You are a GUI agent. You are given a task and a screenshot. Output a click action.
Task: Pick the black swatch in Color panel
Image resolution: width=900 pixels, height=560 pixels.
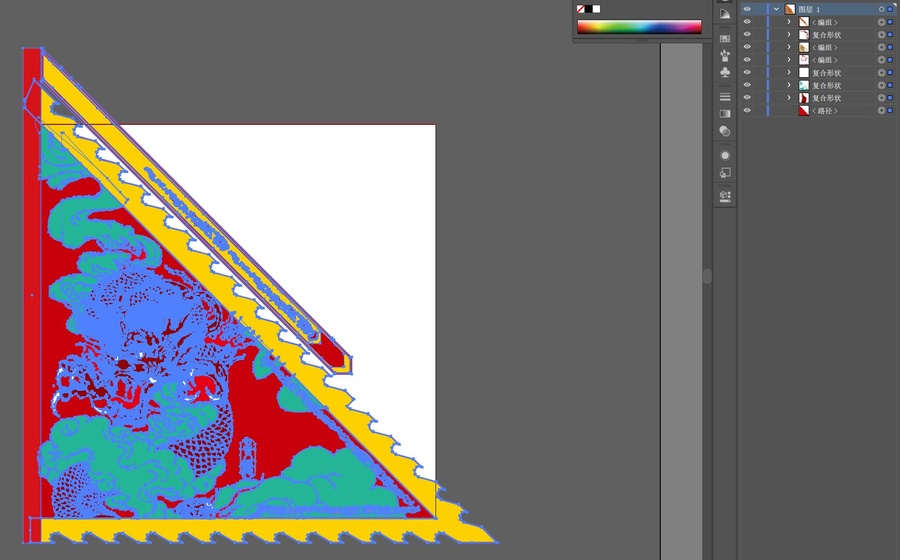(588, 9)
